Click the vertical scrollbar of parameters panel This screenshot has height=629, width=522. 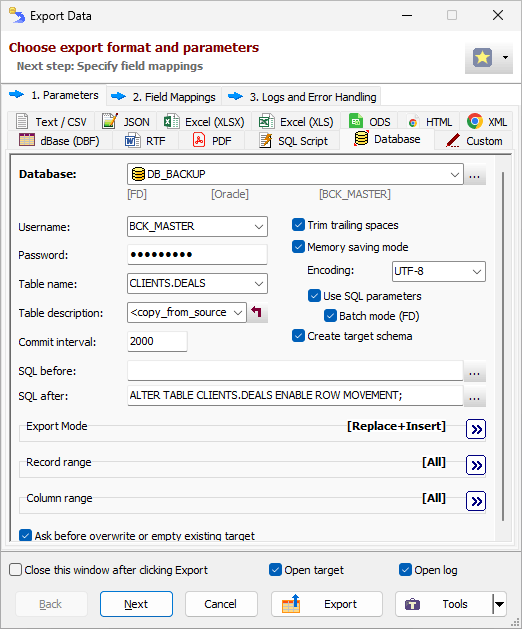tap(503, 346)
